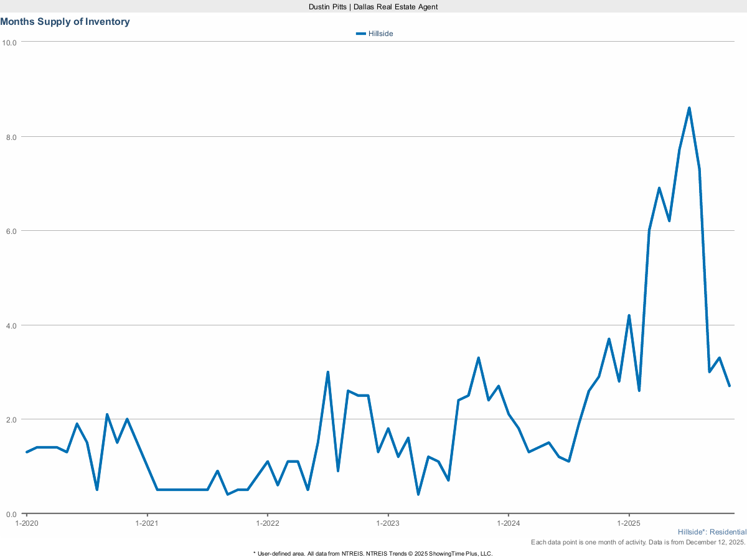Screen dimensions: 747x560
Task: Open the Hillside*: Residential link
Action: pos(712,531)
